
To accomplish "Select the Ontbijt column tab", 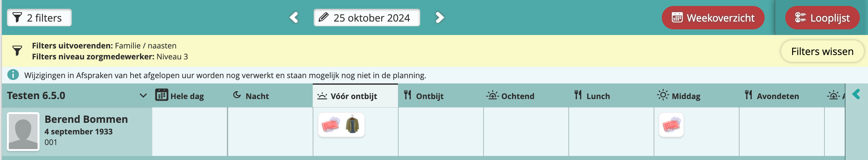I will click(x=424, y=96).
